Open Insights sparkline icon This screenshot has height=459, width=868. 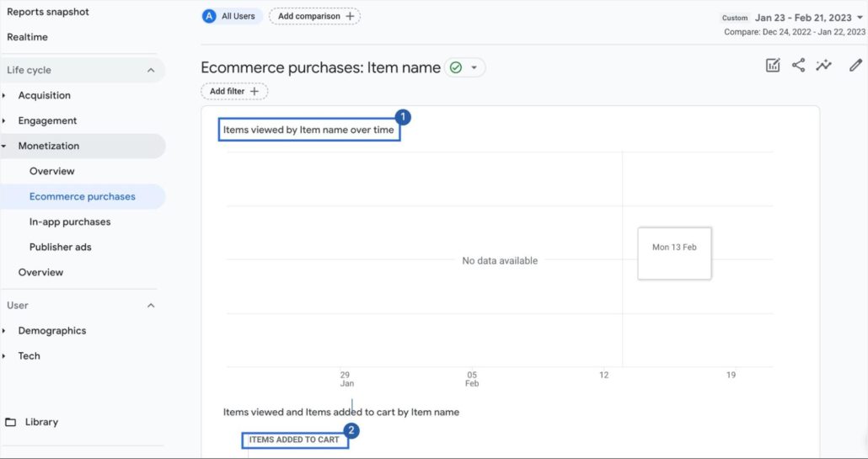[823, 65]
